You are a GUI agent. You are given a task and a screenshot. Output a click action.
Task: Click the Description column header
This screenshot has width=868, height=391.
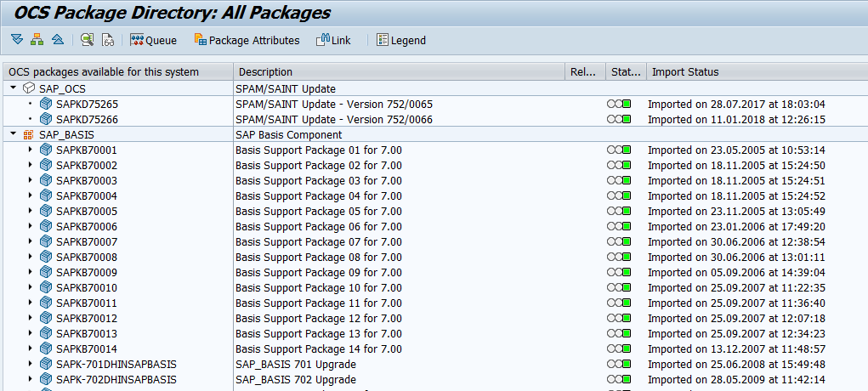(x=399, y=72)
